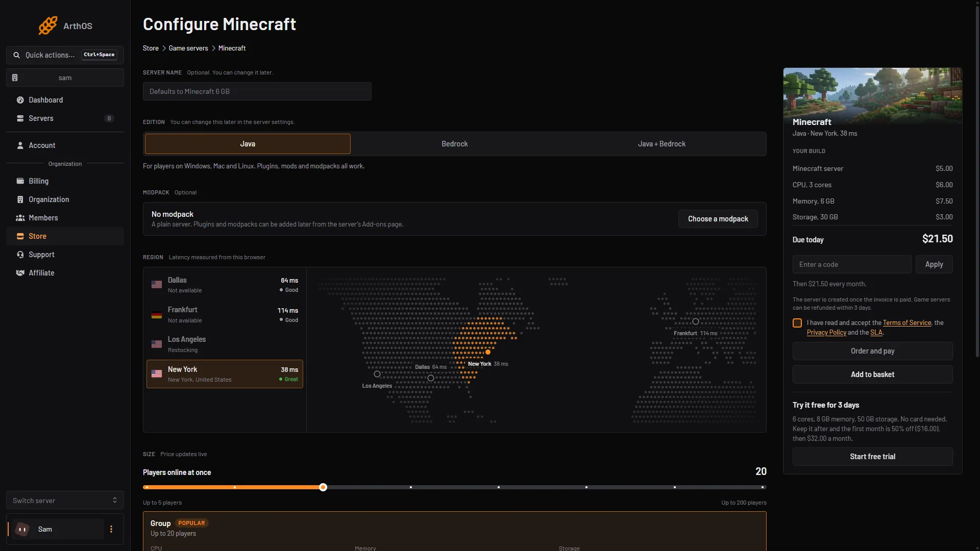
Task: Open the SLA link
Action: coord(876,333)
